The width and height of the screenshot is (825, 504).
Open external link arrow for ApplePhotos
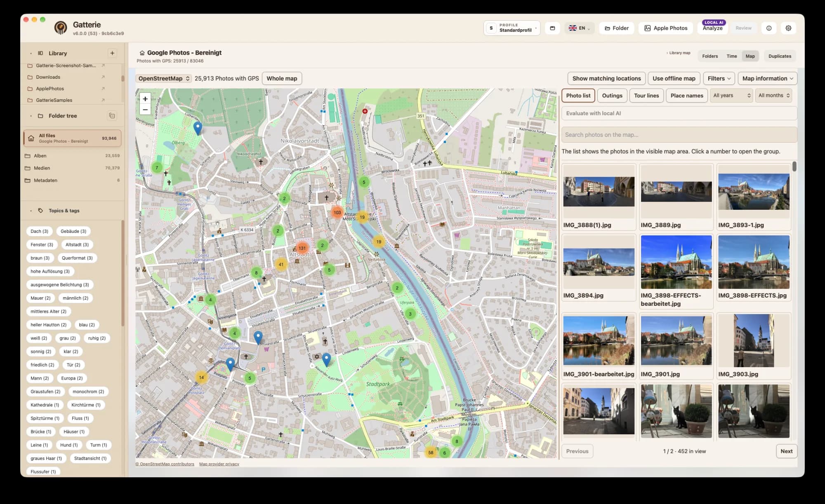(x=103, y=89)
